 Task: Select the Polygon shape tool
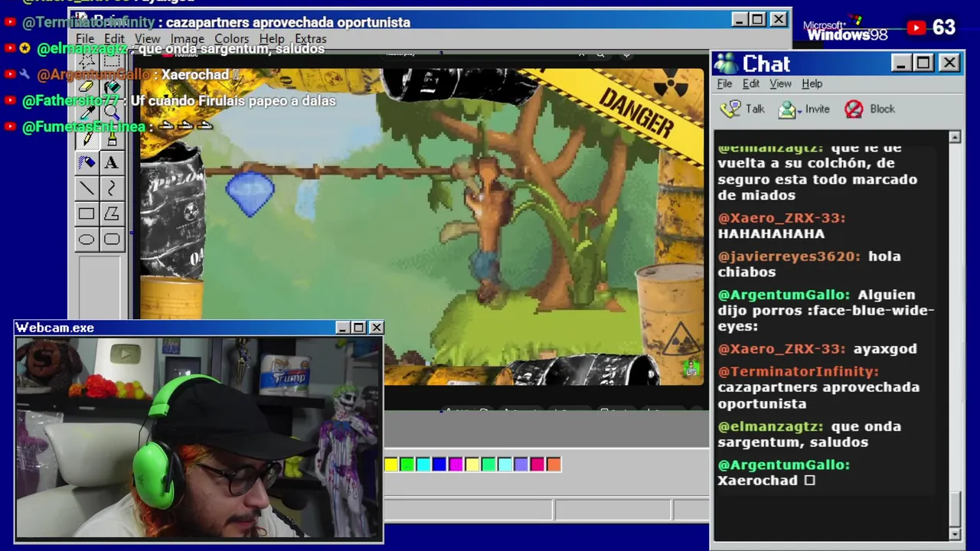pyautogui.click(x=112, y=214)
